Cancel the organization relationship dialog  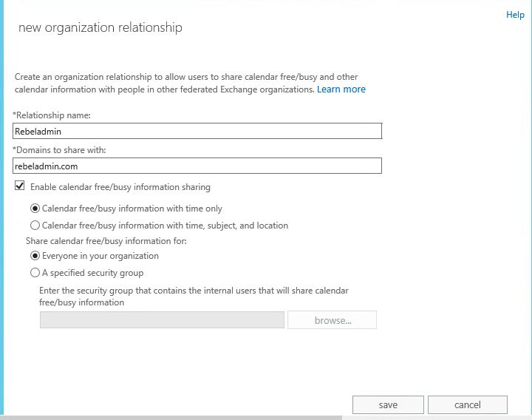click(468, 404)
